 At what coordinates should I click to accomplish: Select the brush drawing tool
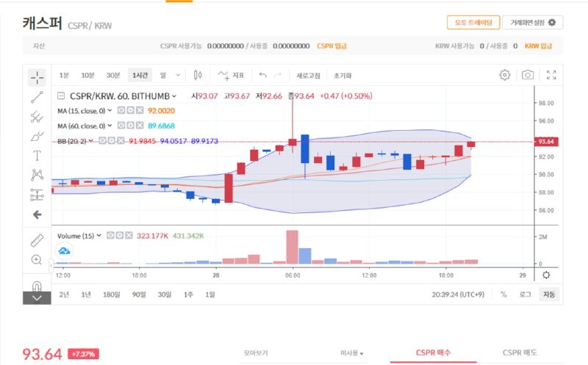tap(37, 136)
